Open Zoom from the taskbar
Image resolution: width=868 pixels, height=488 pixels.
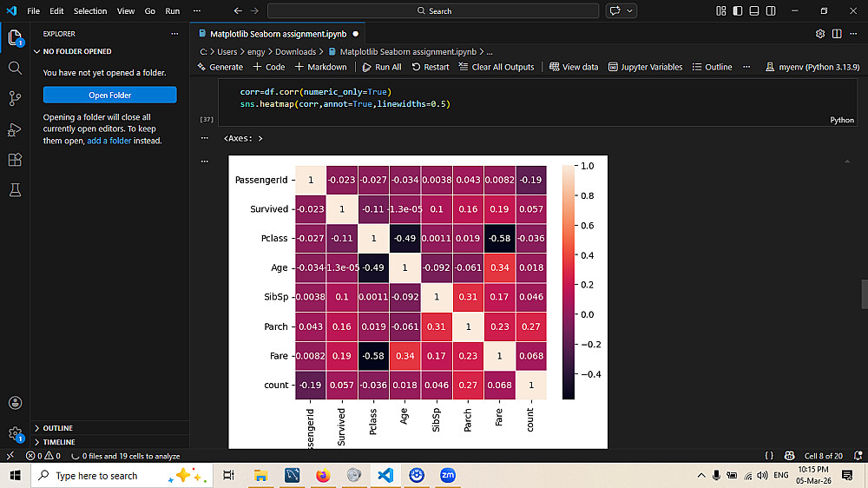(448, 475)
